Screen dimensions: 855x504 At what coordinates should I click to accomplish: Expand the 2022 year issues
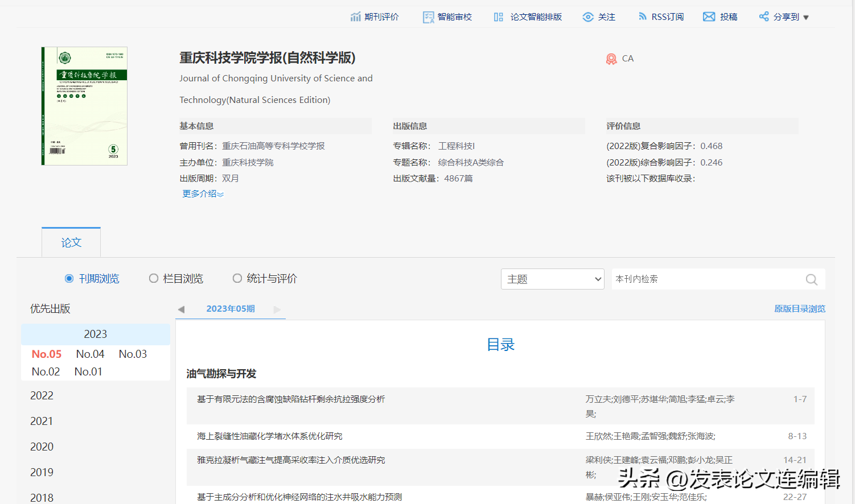(42, 396)
